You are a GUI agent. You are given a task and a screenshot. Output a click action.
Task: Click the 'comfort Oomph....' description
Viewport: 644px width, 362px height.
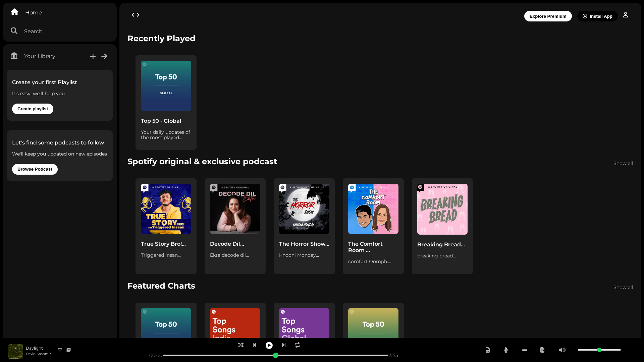point(370,262)
